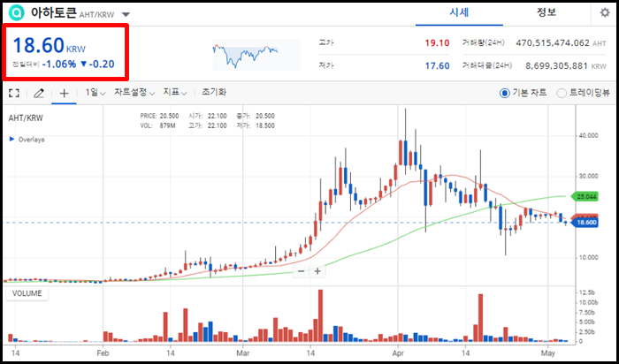This screenshot has width=619, height=364.
Task: Switch to the 정보 tab
Action: [546, 13]
